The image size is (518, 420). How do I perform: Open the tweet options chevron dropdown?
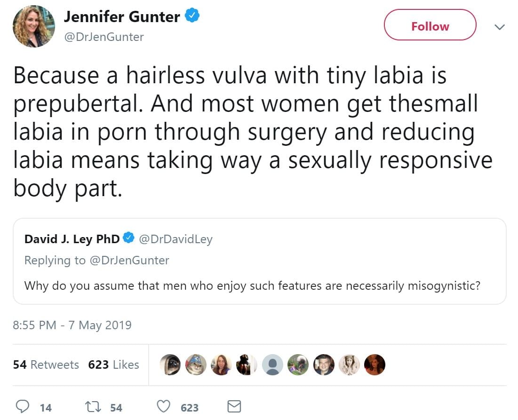(x=500, y=27)
